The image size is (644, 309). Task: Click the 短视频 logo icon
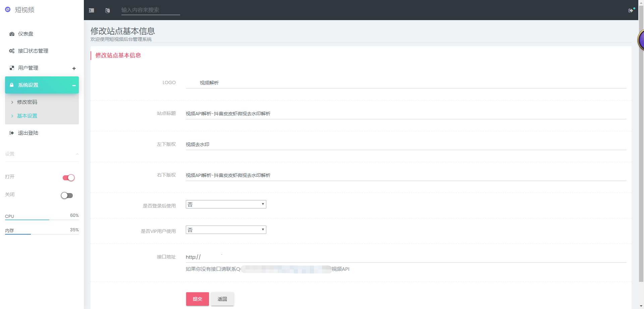[x=8, y=10]
